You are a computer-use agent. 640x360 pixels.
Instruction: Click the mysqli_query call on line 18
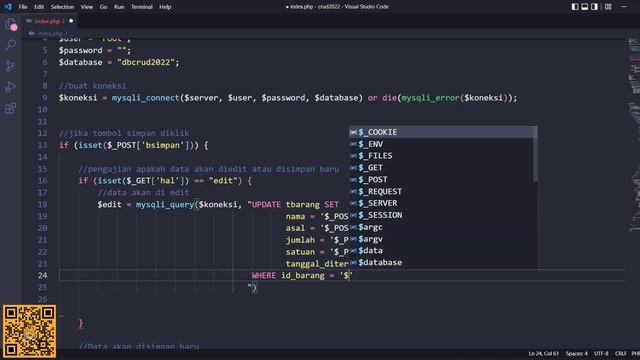165,204
